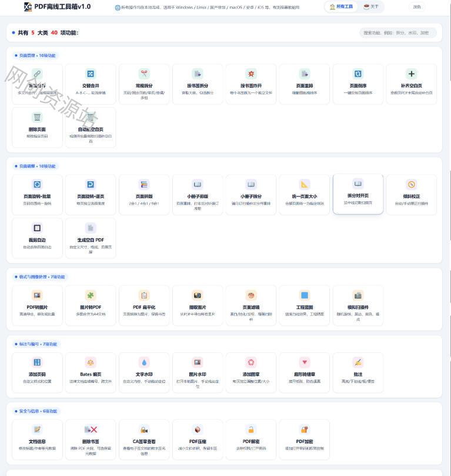Open the 交替合并 shuffle-merge tool
The width and height of the screenshot is (451, 476).
(x=91, y=84)
